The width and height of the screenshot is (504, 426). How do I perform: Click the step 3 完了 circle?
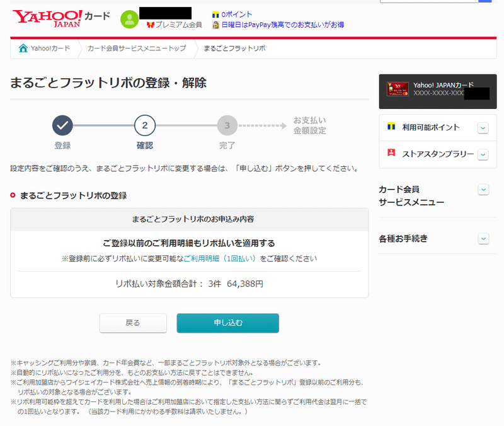pyautogui.click(x=227, y=125)
